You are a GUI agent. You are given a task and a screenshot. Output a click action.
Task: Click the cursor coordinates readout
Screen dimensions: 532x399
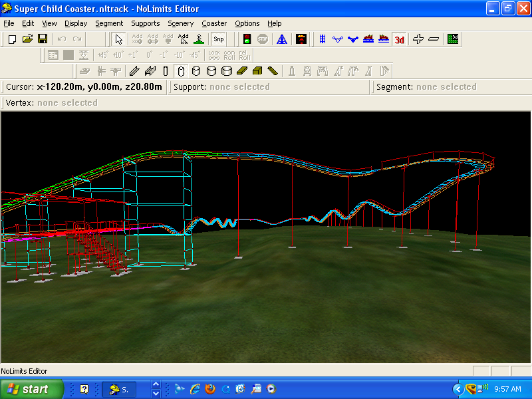click(84, 87)
